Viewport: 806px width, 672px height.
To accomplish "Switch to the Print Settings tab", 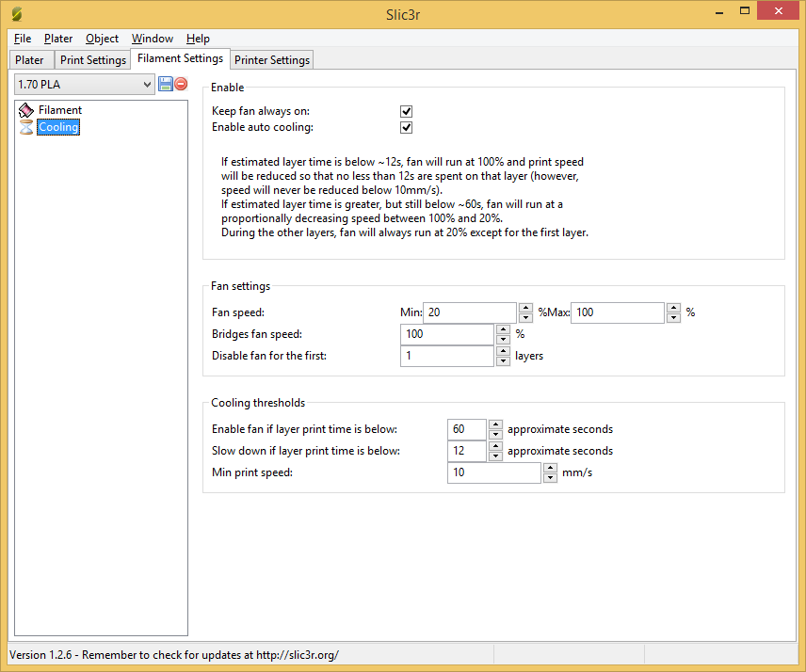I will (92, 60).
